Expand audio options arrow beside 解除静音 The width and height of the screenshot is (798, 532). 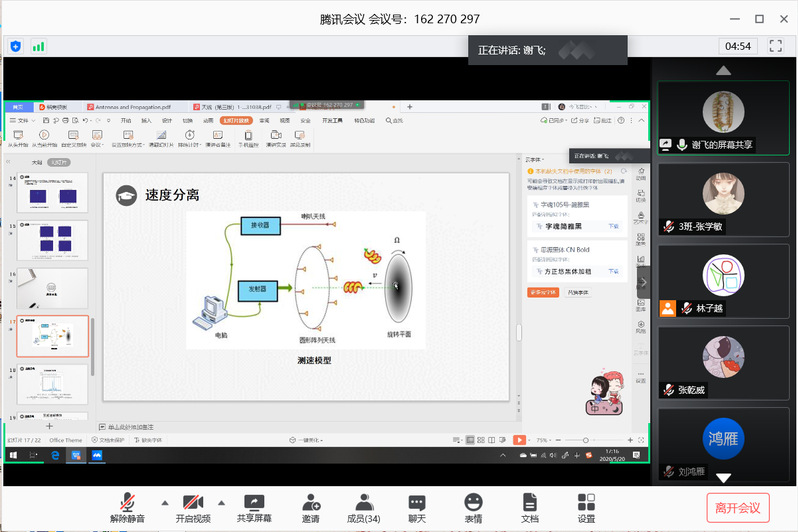point(164,502)
